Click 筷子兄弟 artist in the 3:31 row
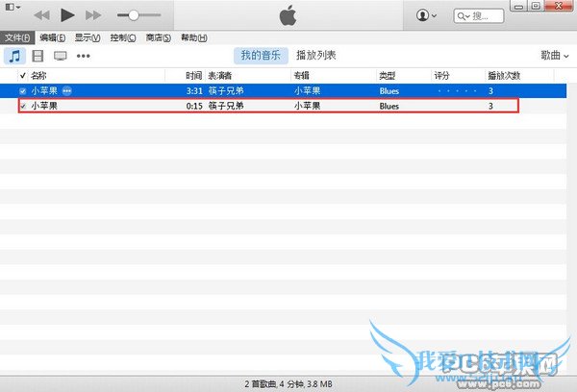The image size is (577, 392). [x=226, y=91]
